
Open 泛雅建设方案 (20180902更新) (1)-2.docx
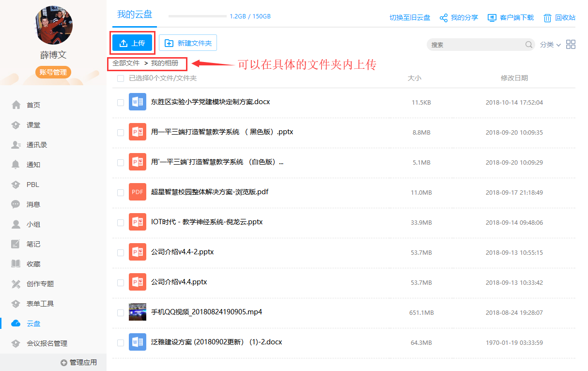pos(217,342)
